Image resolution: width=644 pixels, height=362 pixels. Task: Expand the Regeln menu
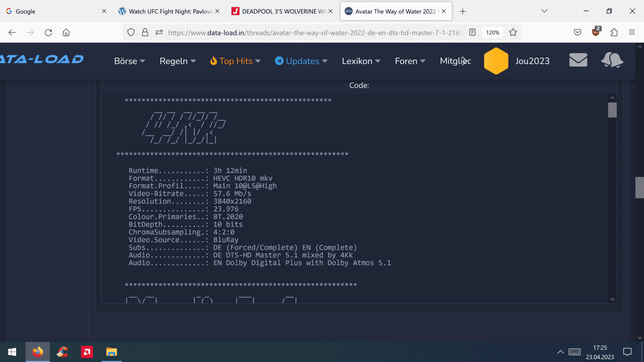[178, 61]
